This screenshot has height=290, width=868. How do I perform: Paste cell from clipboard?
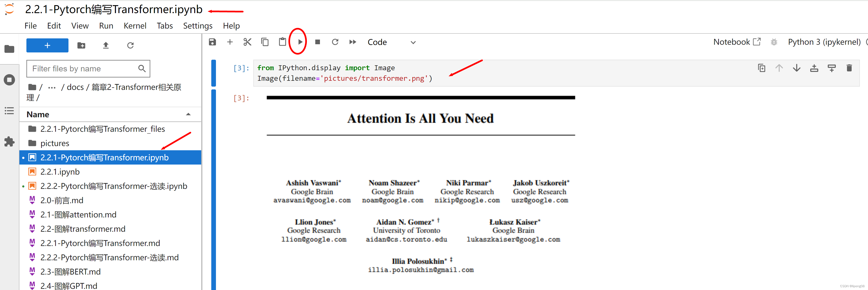(x=282, y=42)
